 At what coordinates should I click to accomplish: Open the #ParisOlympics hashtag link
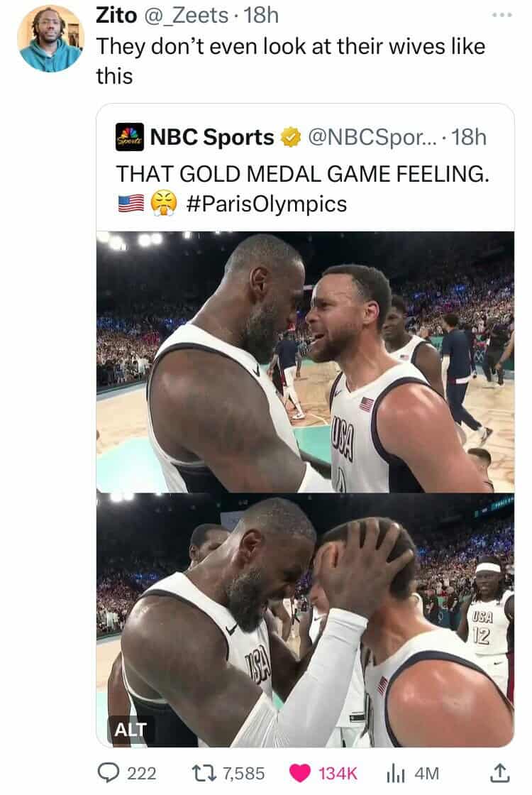pyautogui.click(x=267, y=204)
